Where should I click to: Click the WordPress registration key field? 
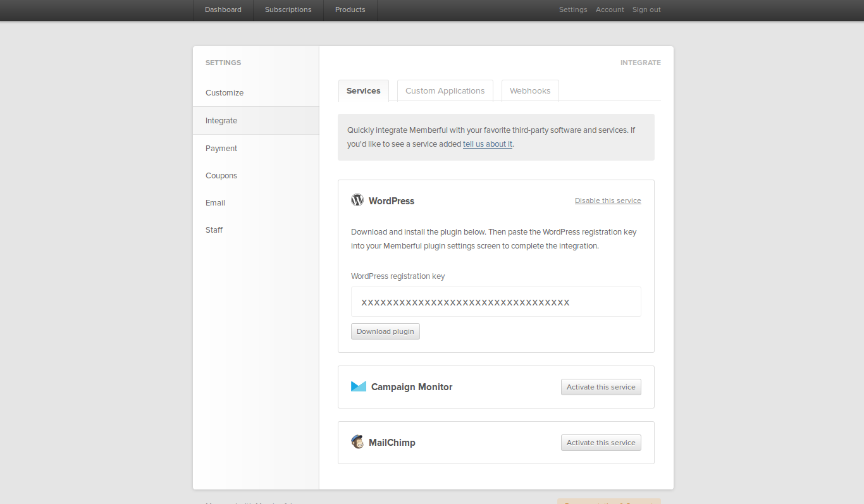tap(496, 302)
